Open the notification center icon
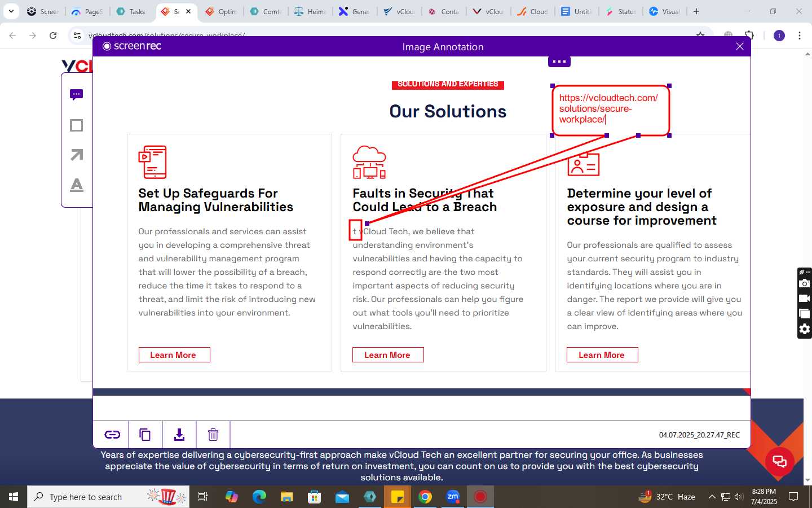Image resolution: width=812 pixels, height=508 pixels. [793, 497]
